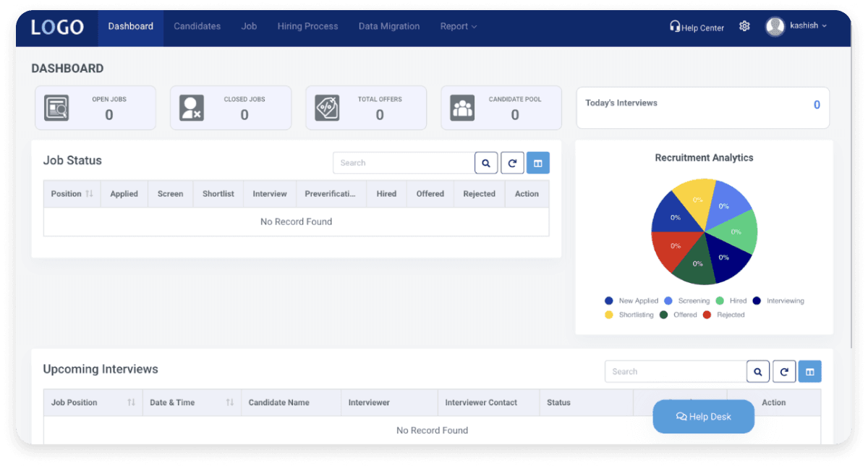Open the Settings gear in the top bar
This screenshot has width=868, height=466.
click(744, 26)
